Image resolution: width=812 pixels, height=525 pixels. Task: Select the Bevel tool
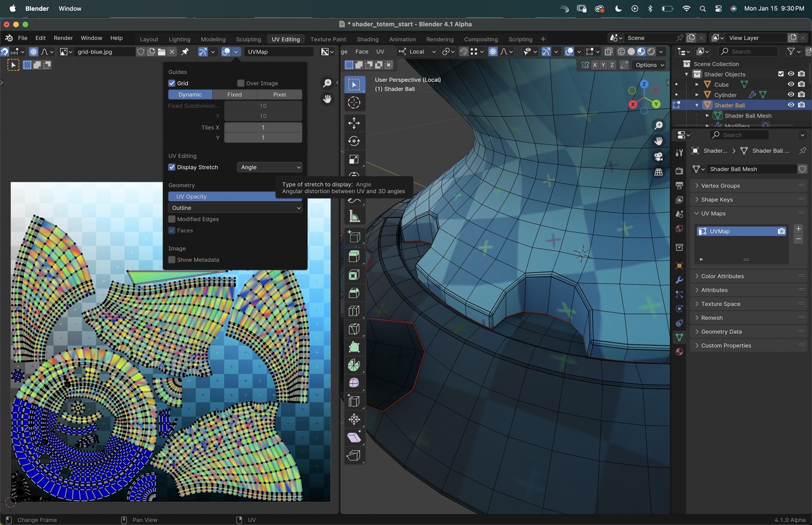click(x=354, y=293)
